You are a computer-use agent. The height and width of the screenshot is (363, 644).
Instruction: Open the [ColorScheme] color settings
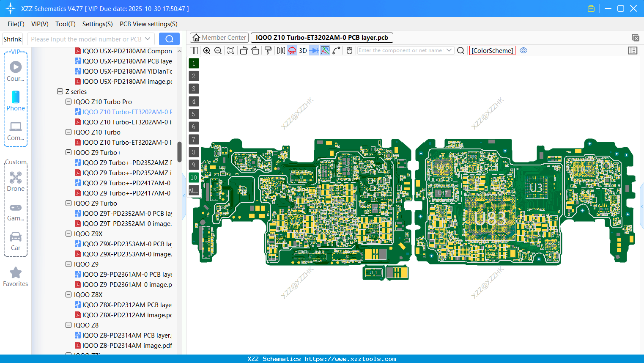tap(492, 50)
